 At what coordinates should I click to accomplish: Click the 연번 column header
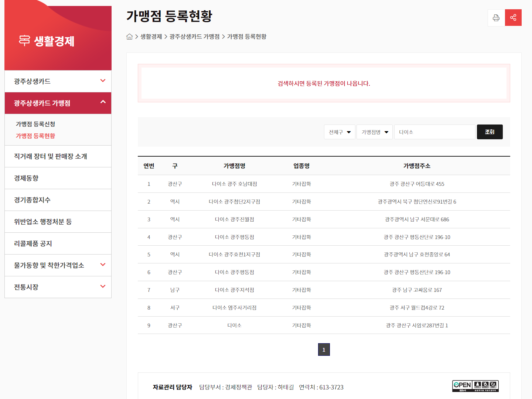[x=149, y=166]
